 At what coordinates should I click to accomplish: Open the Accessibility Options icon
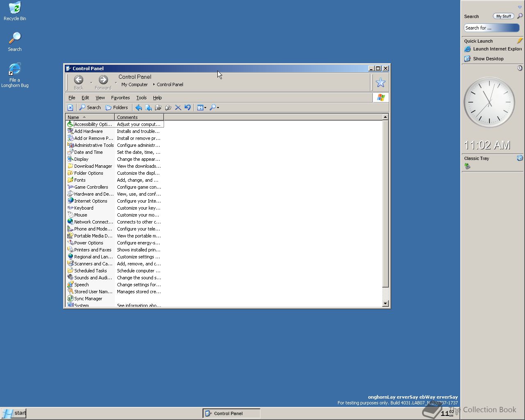[x=70, y=124]
